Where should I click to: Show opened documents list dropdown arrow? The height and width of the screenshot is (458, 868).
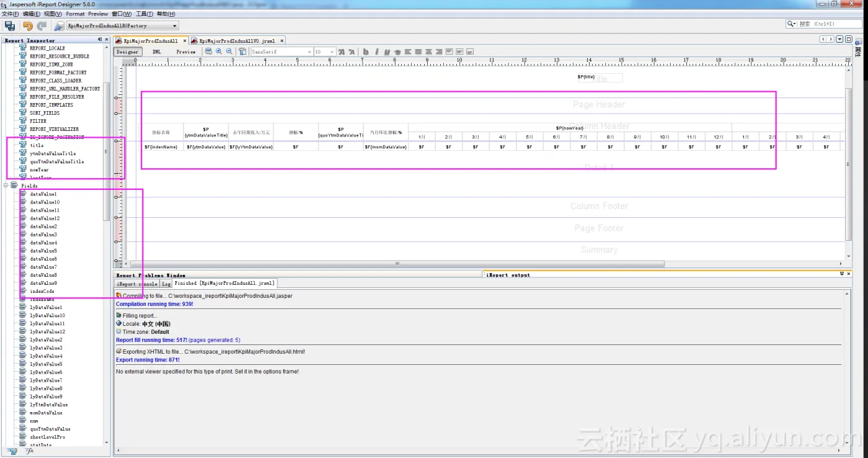[x=839, y=39]
